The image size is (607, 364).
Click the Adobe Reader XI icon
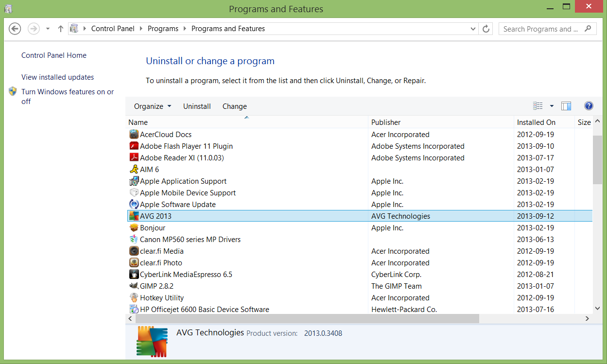134,158
